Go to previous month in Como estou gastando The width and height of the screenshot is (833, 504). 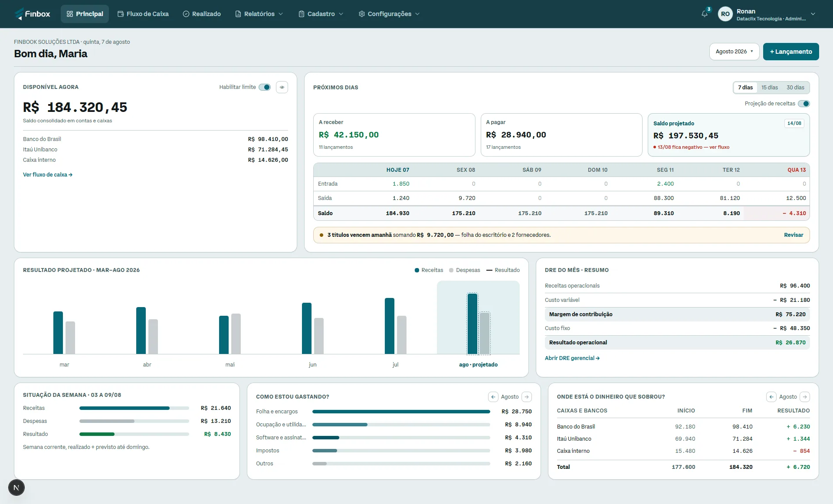click(493, 397)
